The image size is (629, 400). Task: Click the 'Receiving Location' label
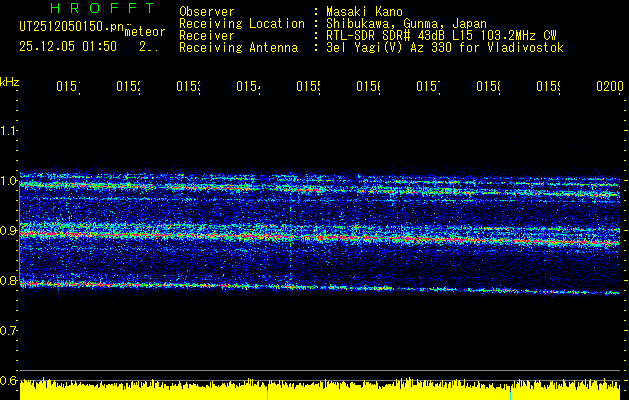(242, 24)
